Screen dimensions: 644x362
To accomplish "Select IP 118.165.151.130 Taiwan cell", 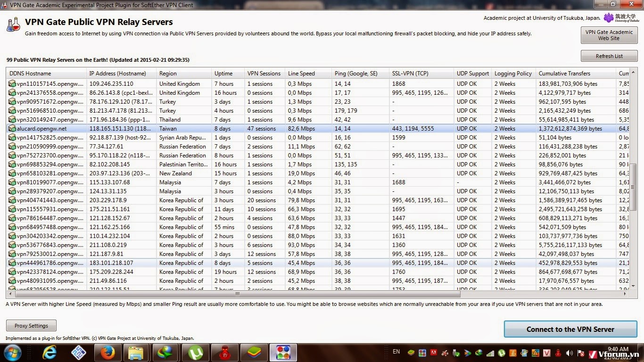I will [x=121, y=129].
